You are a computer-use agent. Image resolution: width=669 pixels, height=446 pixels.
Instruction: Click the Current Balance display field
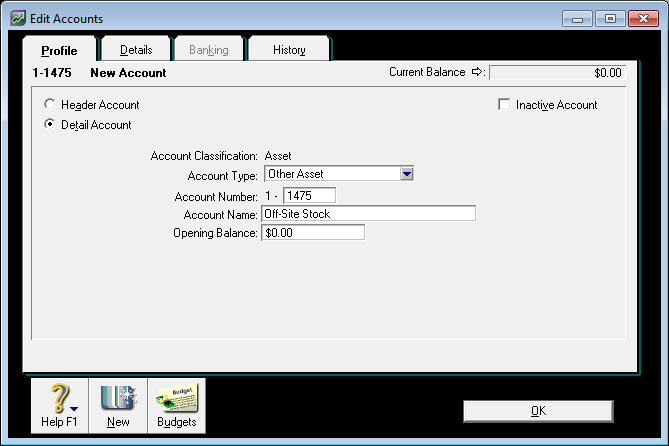coord(557,73)
